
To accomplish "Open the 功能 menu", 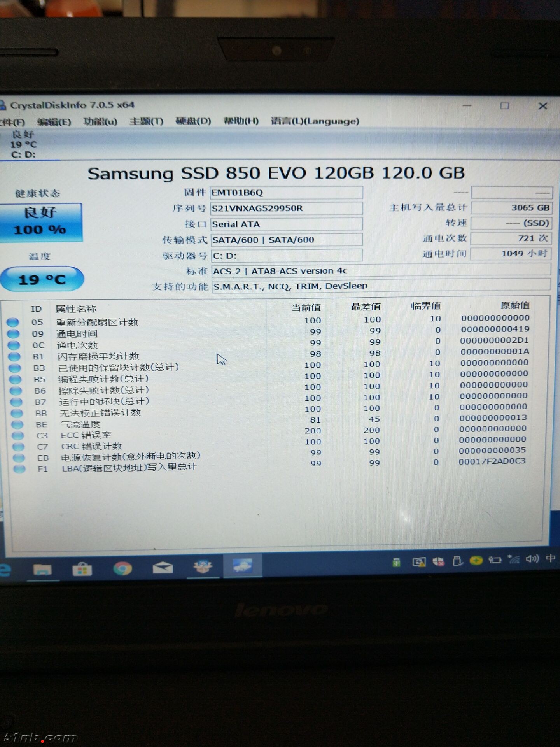I will coord(100,121).
